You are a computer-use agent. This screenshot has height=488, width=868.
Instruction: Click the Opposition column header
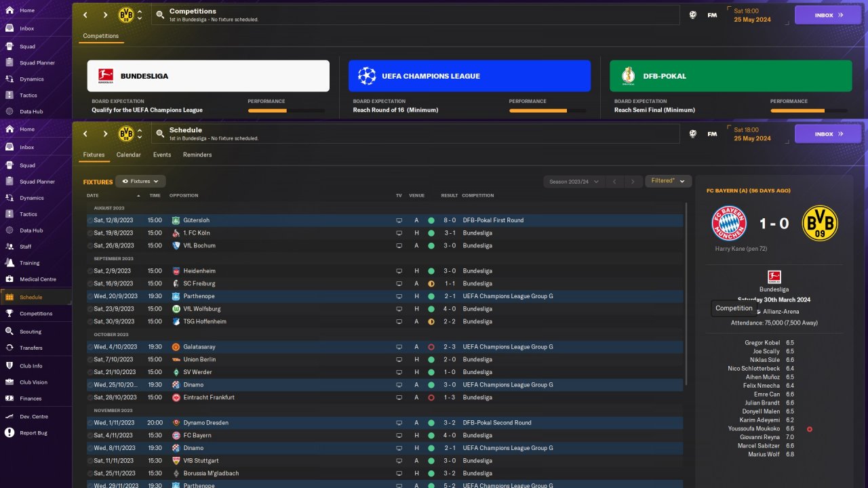tap(184, 196)
